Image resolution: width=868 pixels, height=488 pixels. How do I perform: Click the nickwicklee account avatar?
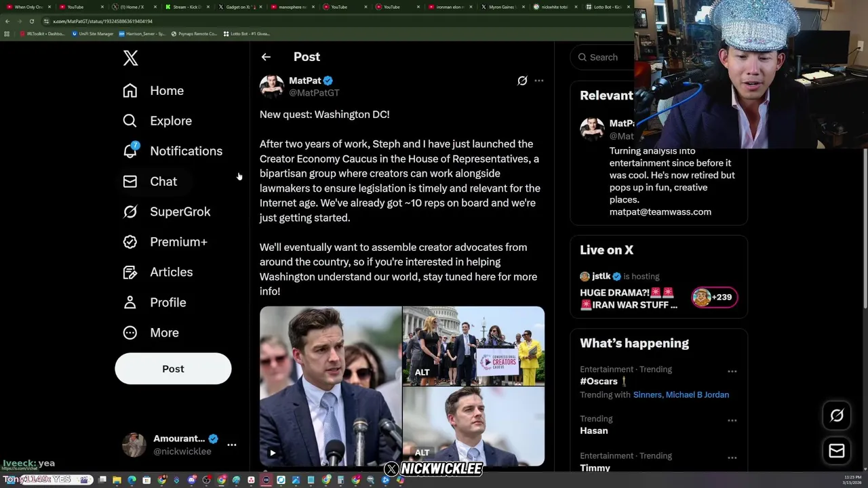[134, 445]
